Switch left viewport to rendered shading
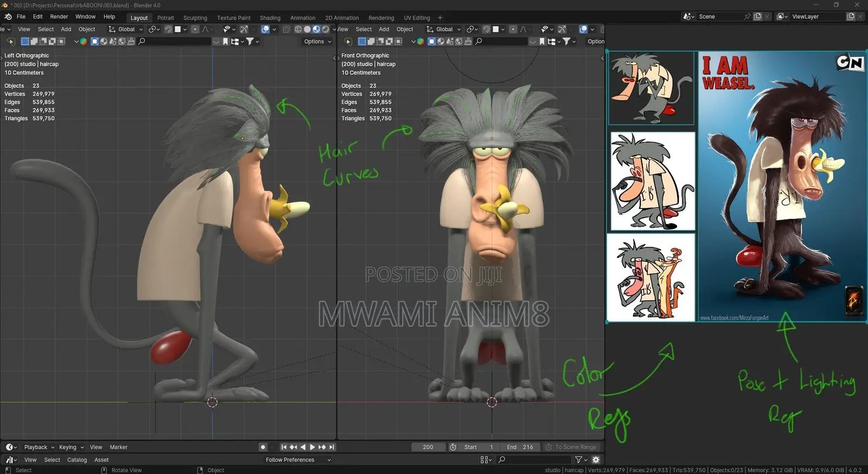Image resolution: width=868 pixels, height=474 pixels. [x=325, y=29]
